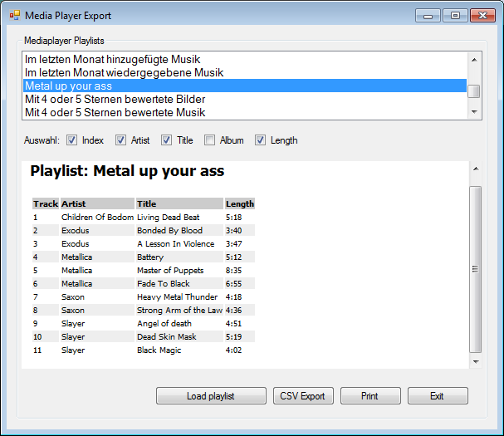504x436 pixels.
Task: Select 'Im letzten Monat hinzugefügte Musik' playlist
Action: [245, 59]
